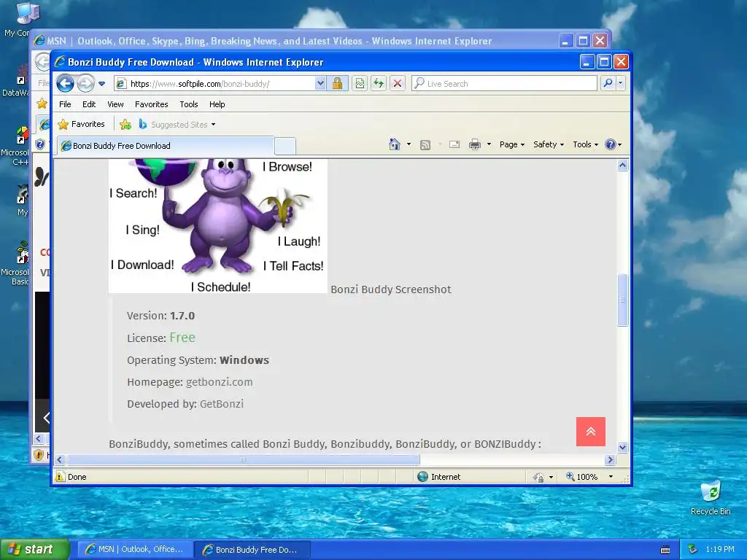Click the vertical scrollbar up arrow
Image resolution: width=747 pixels, height=560 pixels.
click(622, 166)
